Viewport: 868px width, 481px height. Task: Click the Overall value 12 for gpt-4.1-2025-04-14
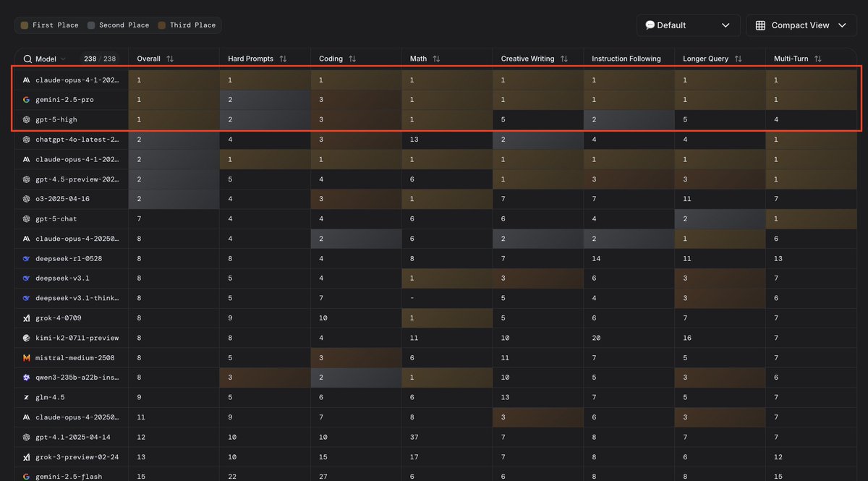pos(141,437)
